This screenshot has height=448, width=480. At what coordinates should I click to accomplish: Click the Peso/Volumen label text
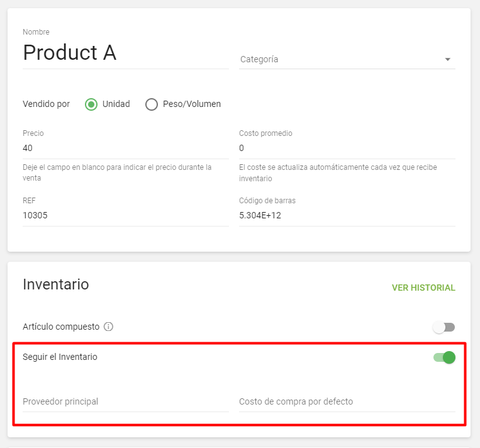pos(191,104)
